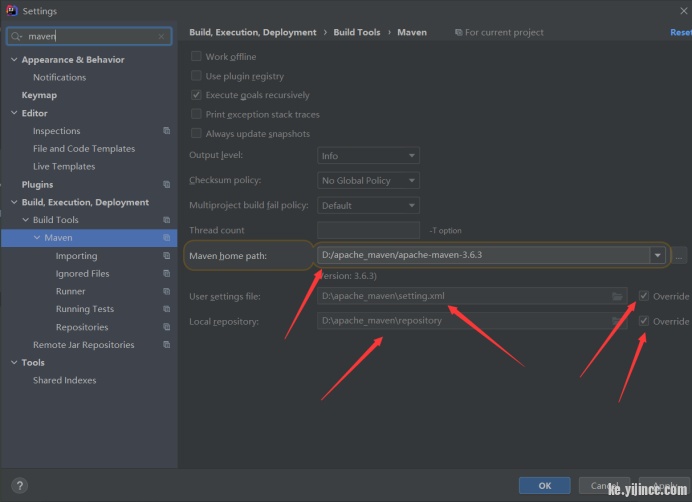
Task: Focus the settings search box containing maven
Action: 89,36
